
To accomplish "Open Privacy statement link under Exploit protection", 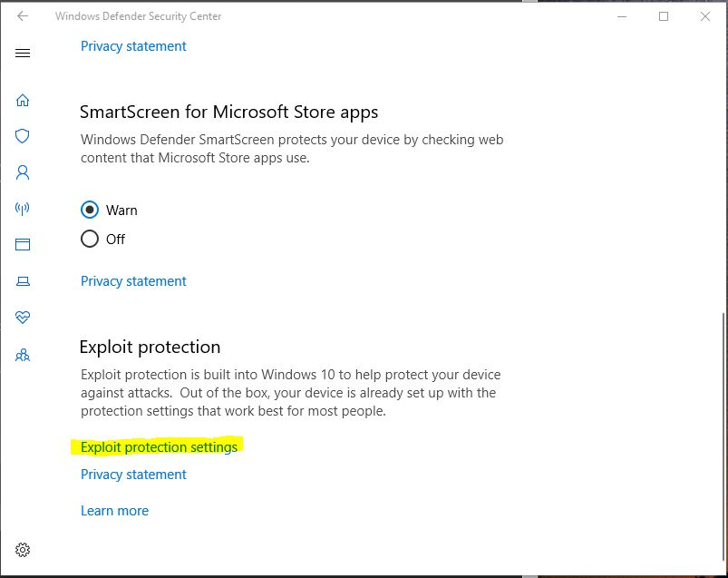I will click(133, 475).
